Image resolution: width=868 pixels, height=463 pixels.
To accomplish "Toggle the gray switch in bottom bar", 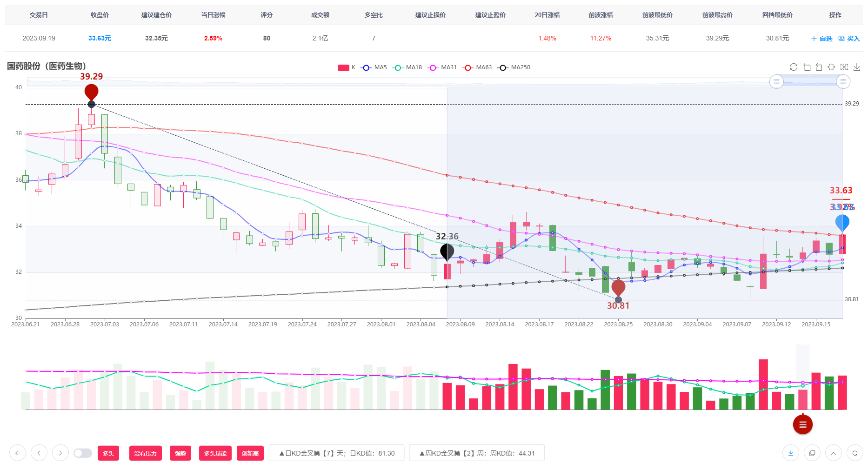I will click(83, 453).
